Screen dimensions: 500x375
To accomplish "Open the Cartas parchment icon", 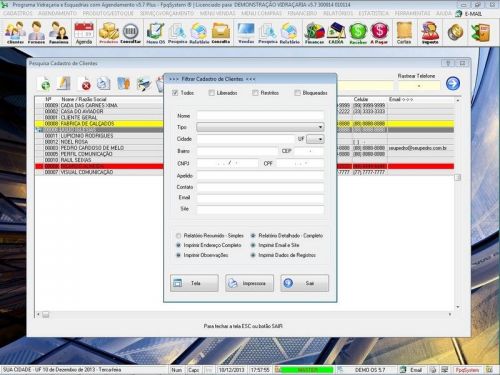I will (404, 32).
